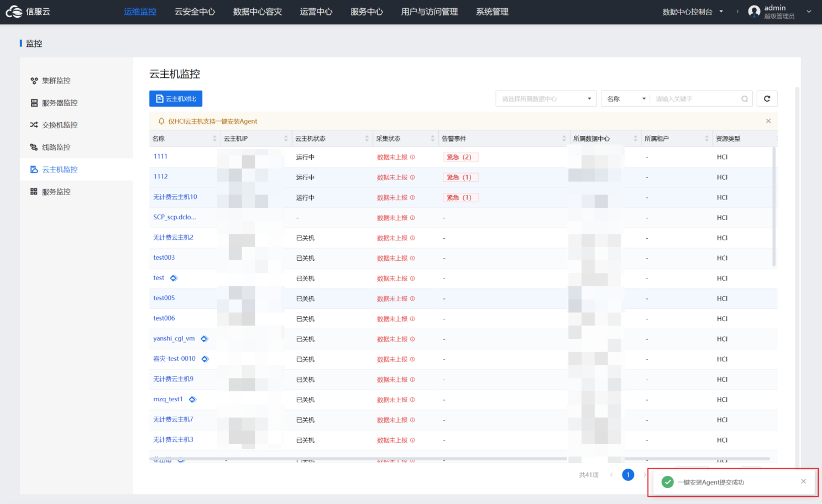Screen dimensions: 822x504
Task: Go to pagination page 1
Action: point(628,475)
